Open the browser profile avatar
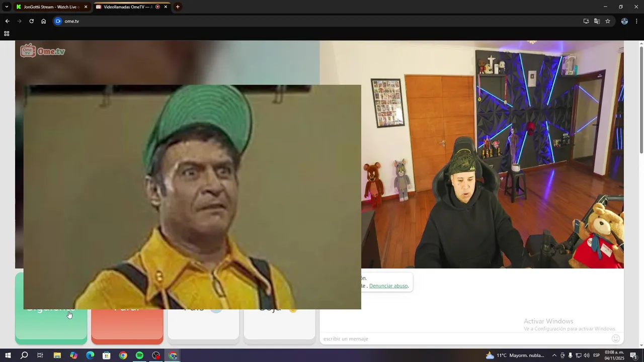Viewport: 644px width, 362px height. 624,21
